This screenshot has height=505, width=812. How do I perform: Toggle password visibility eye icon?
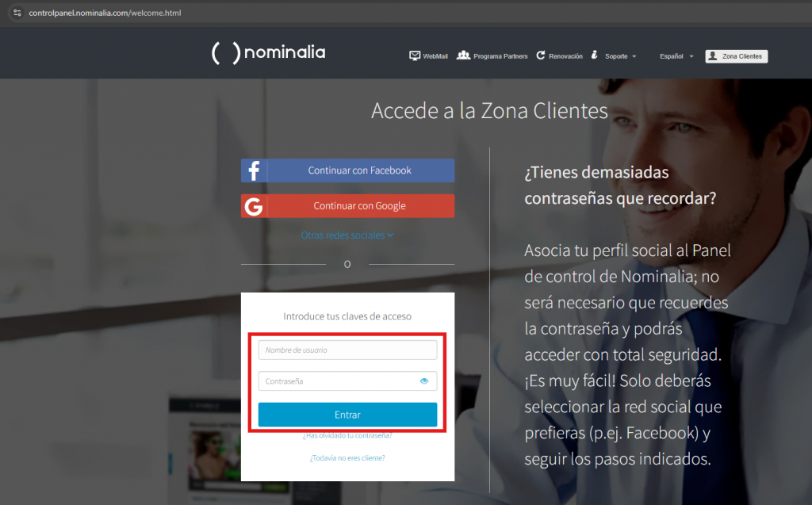point(424,381)
